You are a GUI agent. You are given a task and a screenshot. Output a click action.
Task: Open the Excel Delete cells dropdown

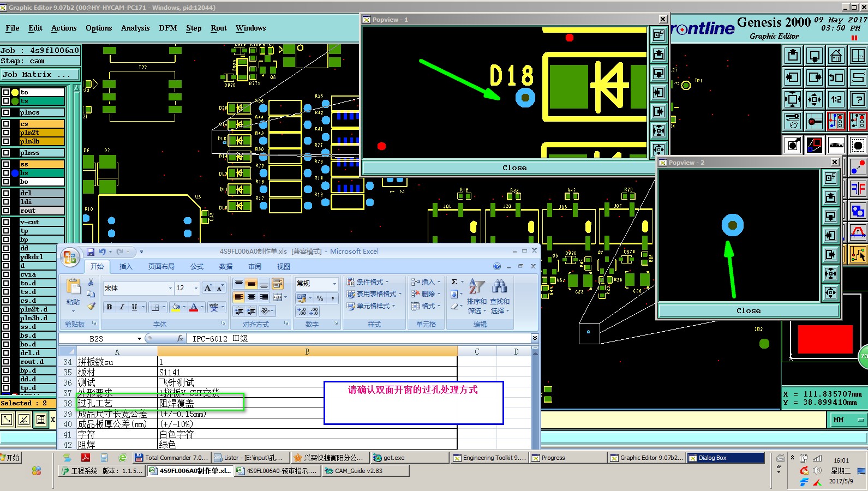(x=426, y=294)
